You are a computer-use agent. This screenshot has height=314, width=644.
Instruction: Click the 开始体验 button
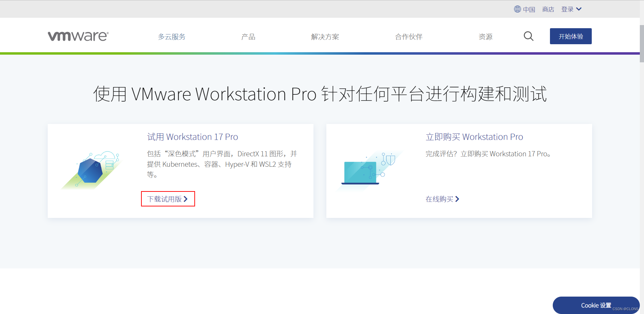tap(571, 36)
